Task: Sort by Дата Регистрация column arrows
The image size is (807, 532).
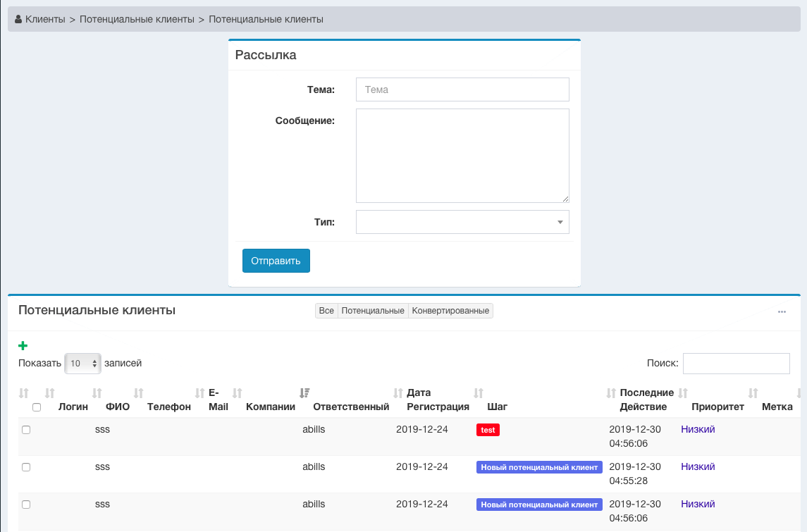Action: pyautogui.click(x=399, y=392)
